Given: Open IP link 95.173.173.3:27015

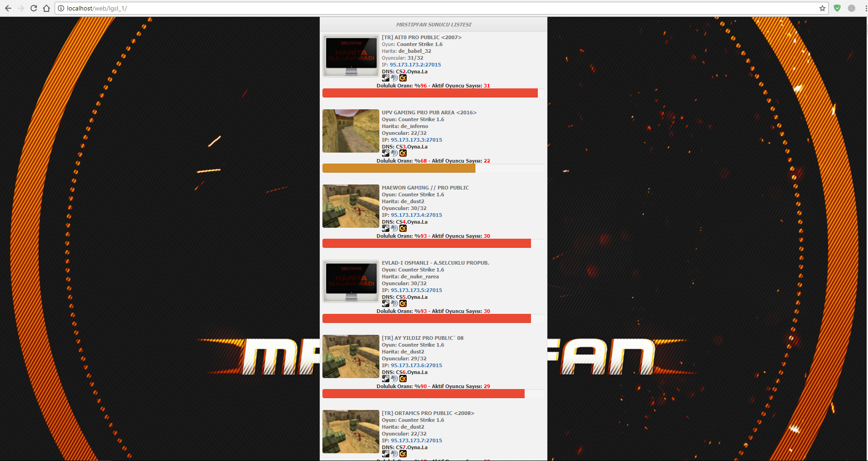Looking at the screenshot, I should (x=416, y=140).
